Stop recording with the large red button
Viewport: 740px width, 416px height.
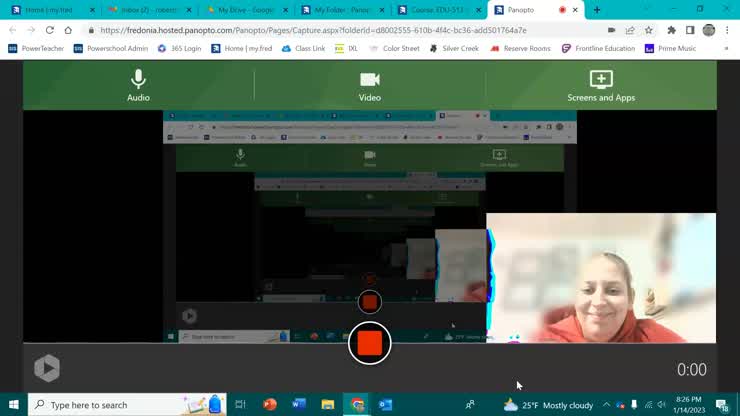[x=370, y=343]
